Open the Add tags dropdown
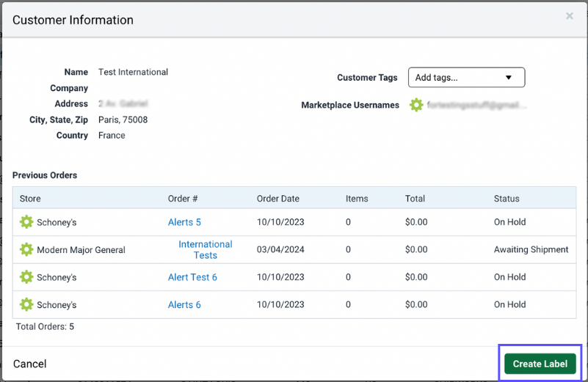 (466, 78)
